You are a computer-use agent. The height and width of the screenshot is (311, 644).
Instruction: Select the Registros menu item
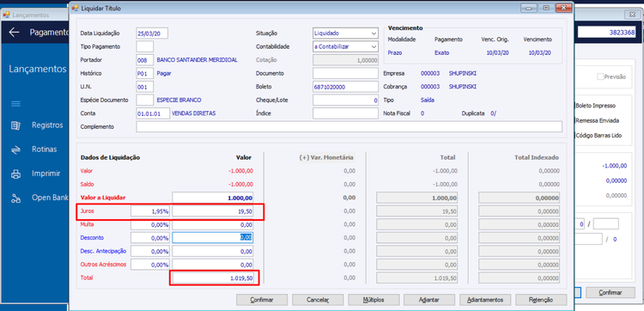coord(47,125)
